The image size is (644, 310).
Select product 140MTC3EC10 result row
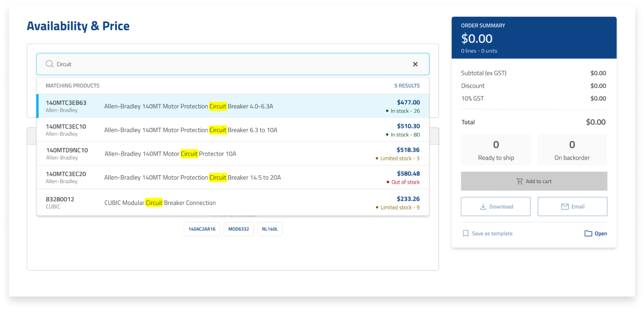click(x=233, y=130)
